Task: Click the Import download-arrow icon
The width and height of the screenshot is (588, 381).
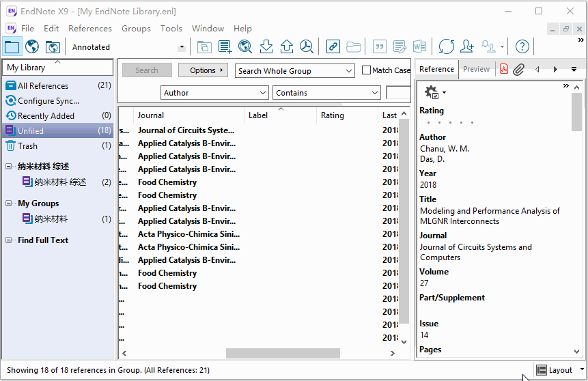Action: [x=266, y=47]
